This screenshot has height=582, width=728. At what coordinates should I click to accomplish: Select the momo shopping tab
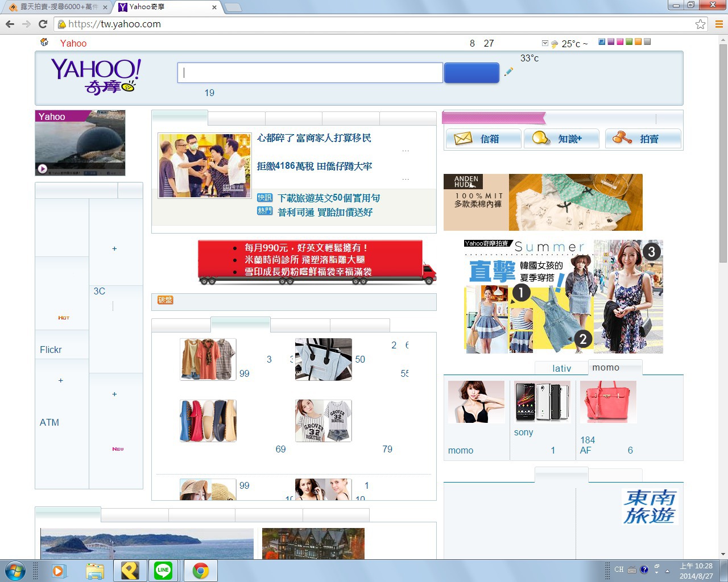point(614,368)
